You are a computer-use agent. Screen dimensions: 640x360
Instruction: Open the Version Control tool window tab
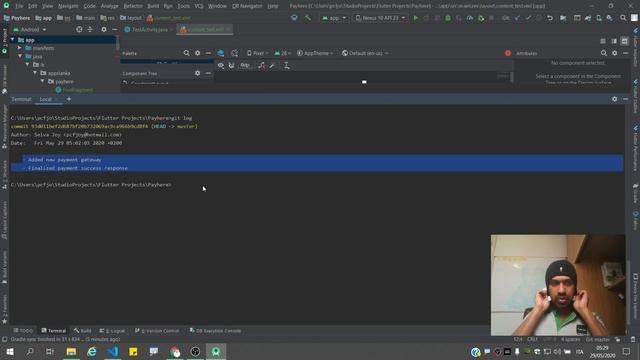click(157, 331)
